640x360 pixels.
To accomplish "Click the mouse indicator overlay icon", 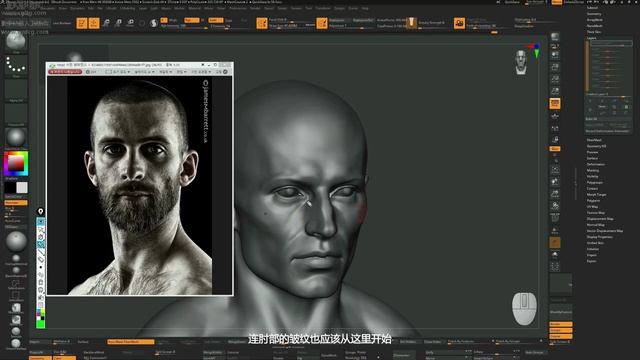I will point(524,309).
